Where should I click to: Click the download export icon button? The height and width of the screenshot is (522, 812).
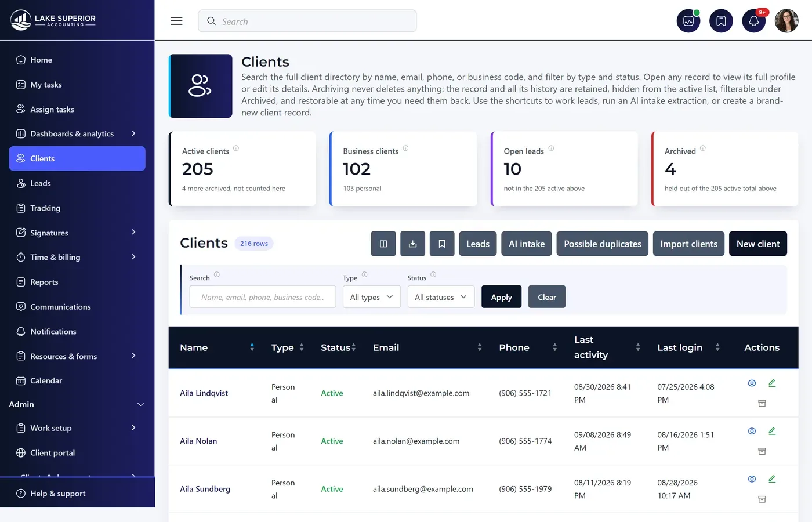tap(412, 244)
